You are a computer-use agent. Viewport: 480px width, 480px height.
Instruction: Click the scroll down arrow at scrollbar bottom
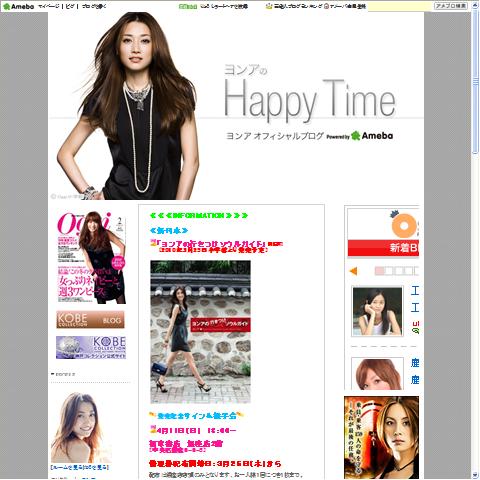475,475
